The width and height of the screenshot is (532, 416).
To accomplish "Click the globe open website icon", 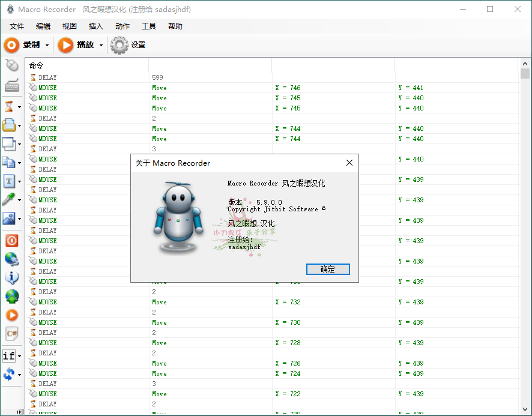I will 11,259.
